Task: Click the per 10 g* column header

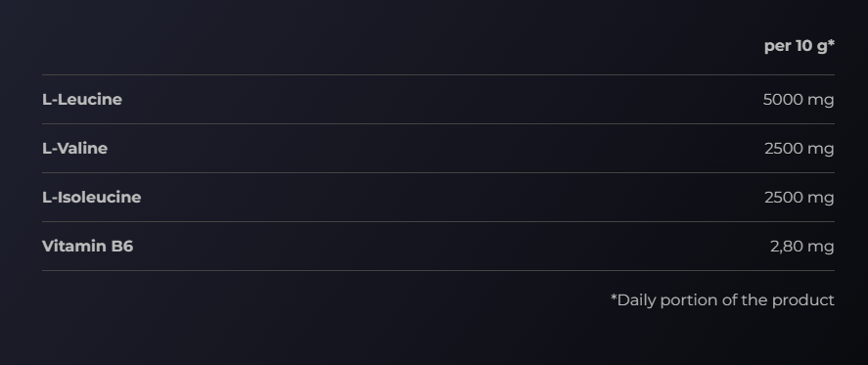Action: 799,46
